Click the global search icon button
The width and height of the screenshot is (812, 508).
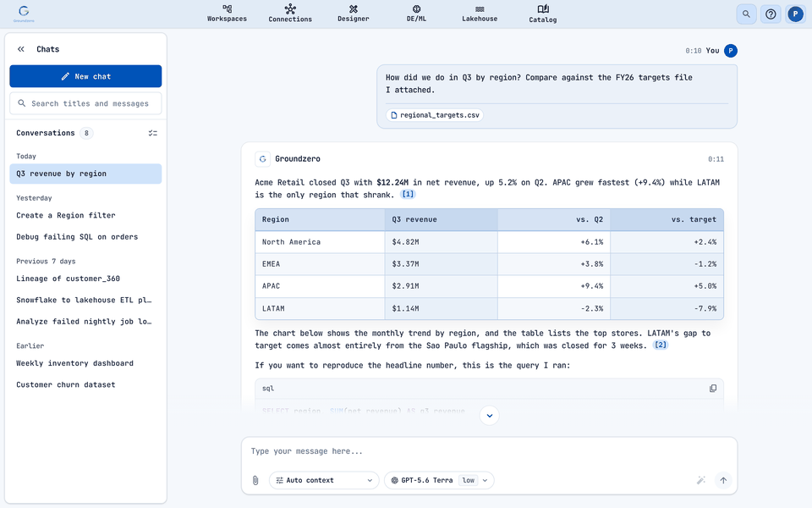pos(746,14)
